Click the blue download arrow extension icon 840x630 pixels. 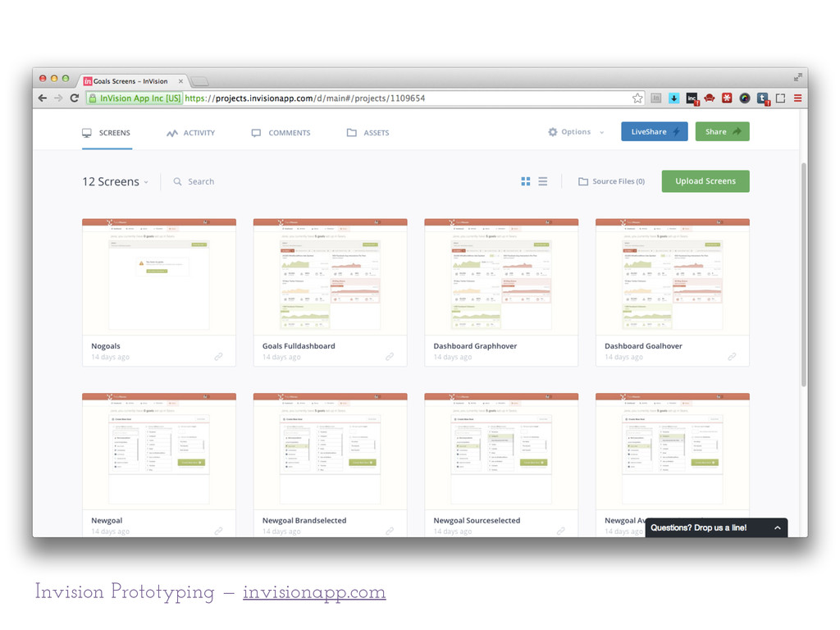(674, 98)
